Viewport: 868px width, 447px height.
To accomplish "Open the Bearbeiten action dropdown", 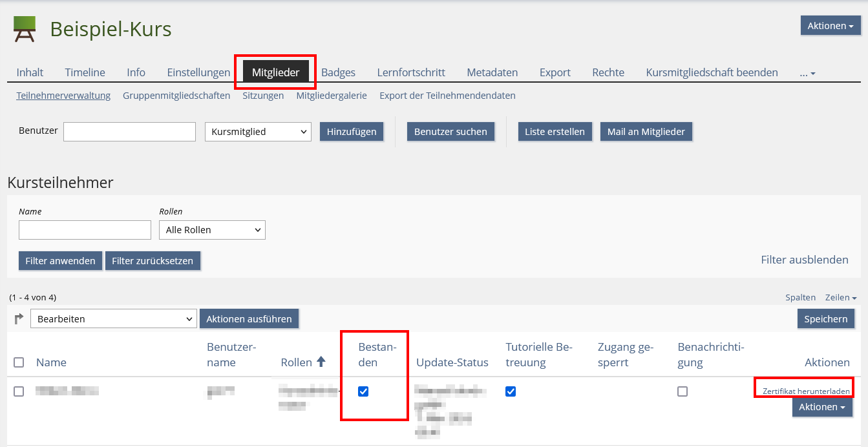I will tap(113, 318).
